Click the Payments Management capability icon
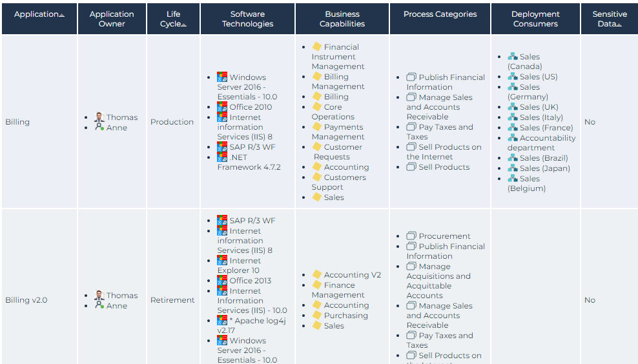The width and height of the screenshot is (638, 364). [316, 127]
